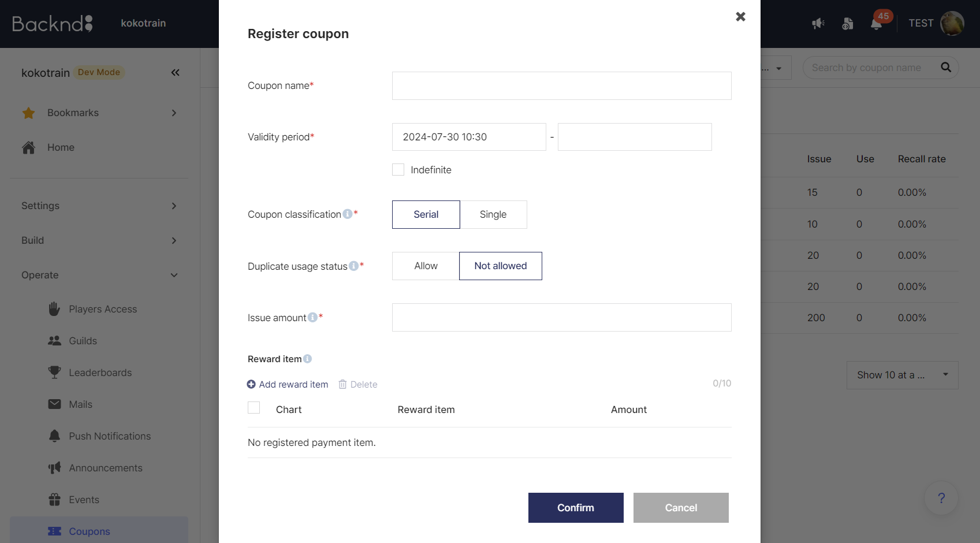The height and width of the screenshot is (543, 980).
Task: Click the Confirm button
Action: pyautogui.click(x=576, y=508)
